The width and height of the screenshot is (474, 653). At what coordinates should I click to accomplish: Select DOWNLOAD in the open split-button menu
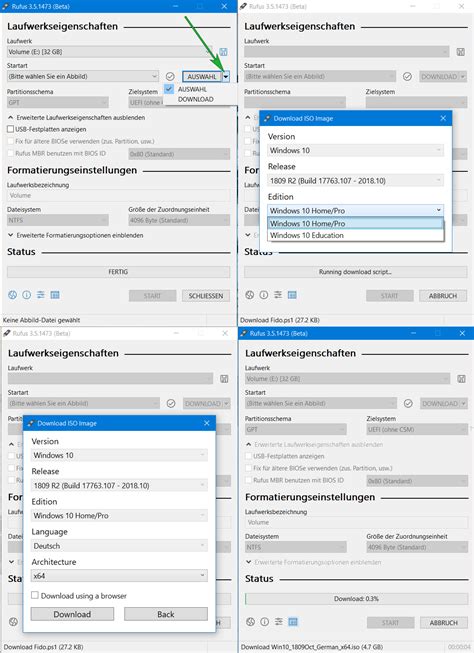(195, 100)
